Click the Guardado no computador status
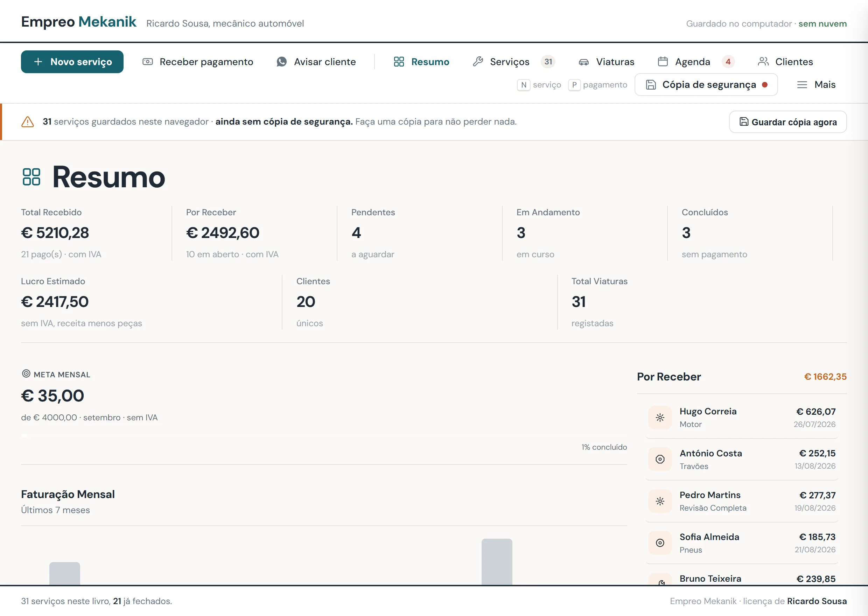Screen dimensions: 868x616 click(x=739, y=23)
